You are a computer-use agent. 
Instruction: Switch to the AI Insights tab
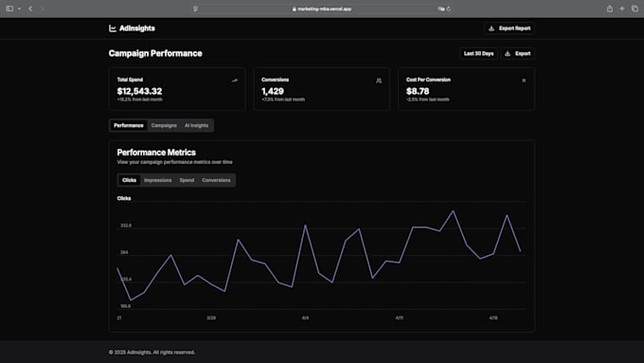click(x=196, y=125)
